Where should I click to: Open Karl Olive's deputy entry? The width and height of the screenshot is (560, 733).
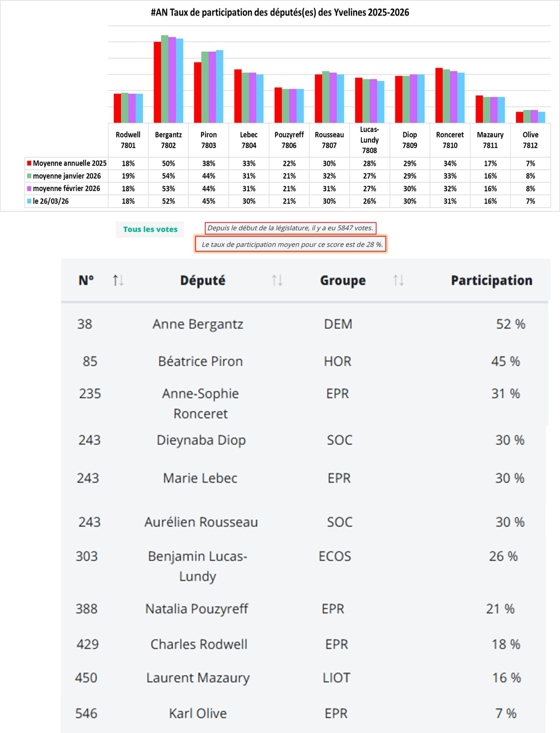tap(198, 713)
